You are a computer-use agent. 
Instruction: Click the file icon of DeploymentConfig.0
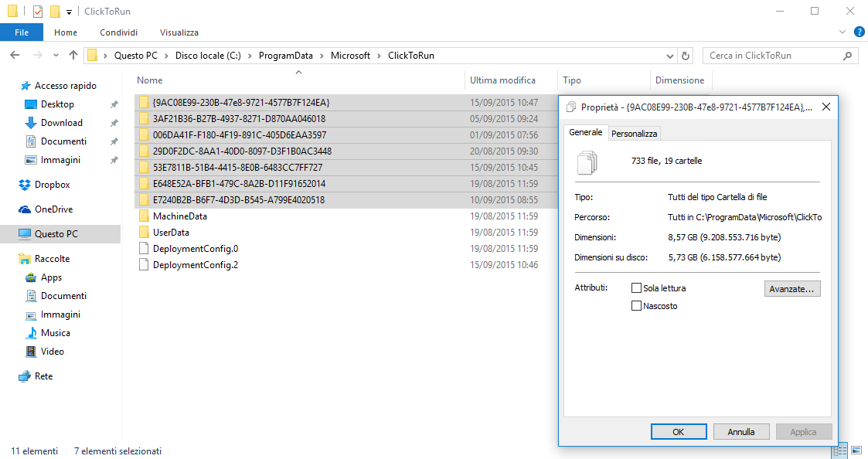[144, 248]
